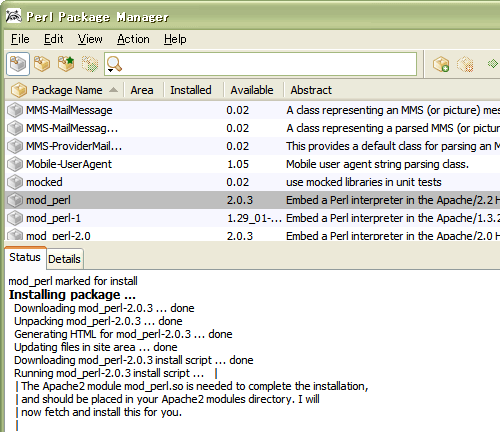Viewport: 500px width, 432px height.
Task: Open the View menu
Action: click(90, 39)
